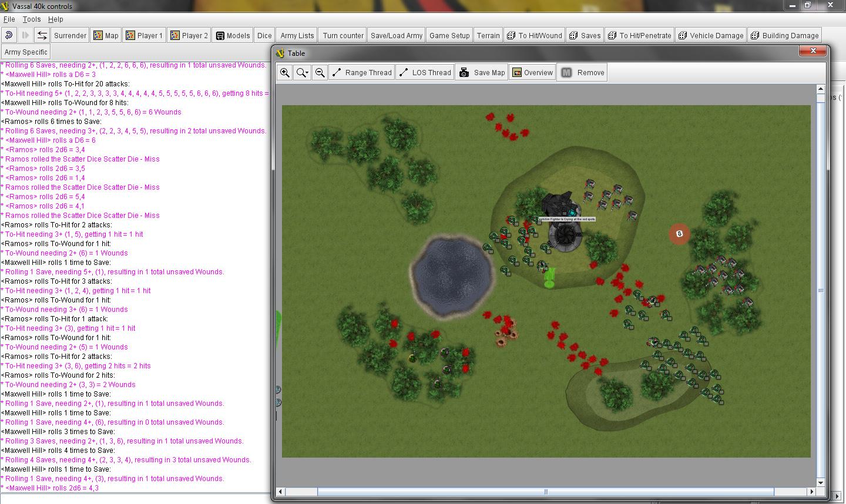The height and width of the screenshot is (504, 846).
Task: Open Player 2 hand window
Action: pyautogui.click(x=189, y=35)
